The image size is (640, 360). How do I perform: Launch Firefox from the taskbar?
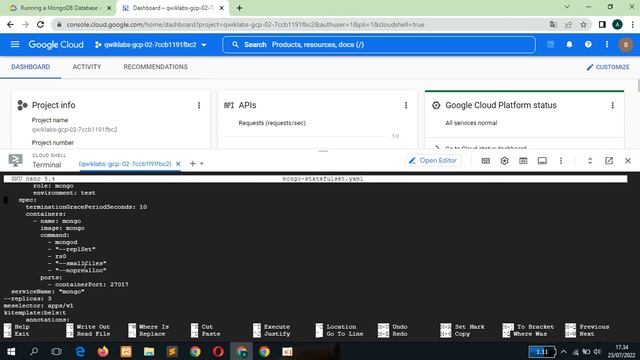click(x=103, y=351)
